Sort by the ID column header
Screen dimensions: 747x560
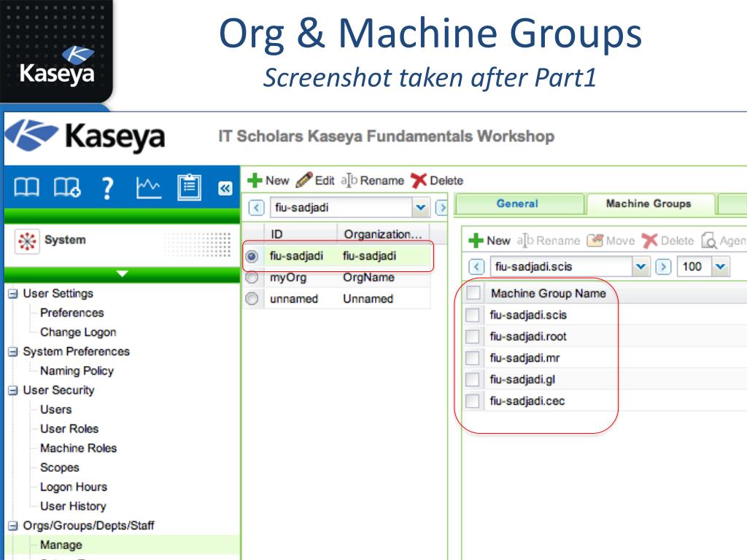301,234
